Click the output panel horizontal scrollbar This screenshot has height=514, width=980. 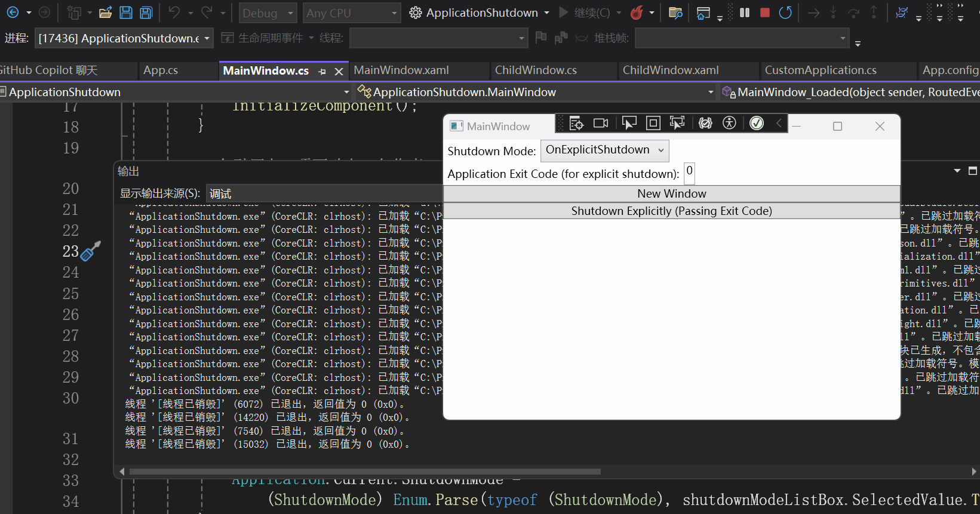(x=364, y=472)
